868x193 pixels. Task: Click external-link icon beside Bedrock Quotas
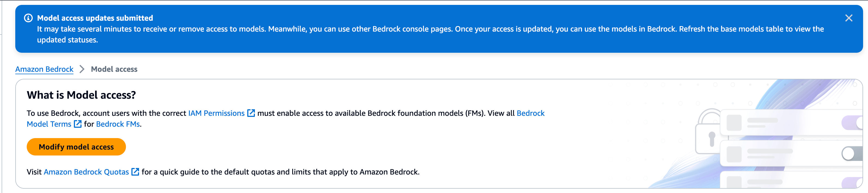pyautogui.click(x=135, y=172)
